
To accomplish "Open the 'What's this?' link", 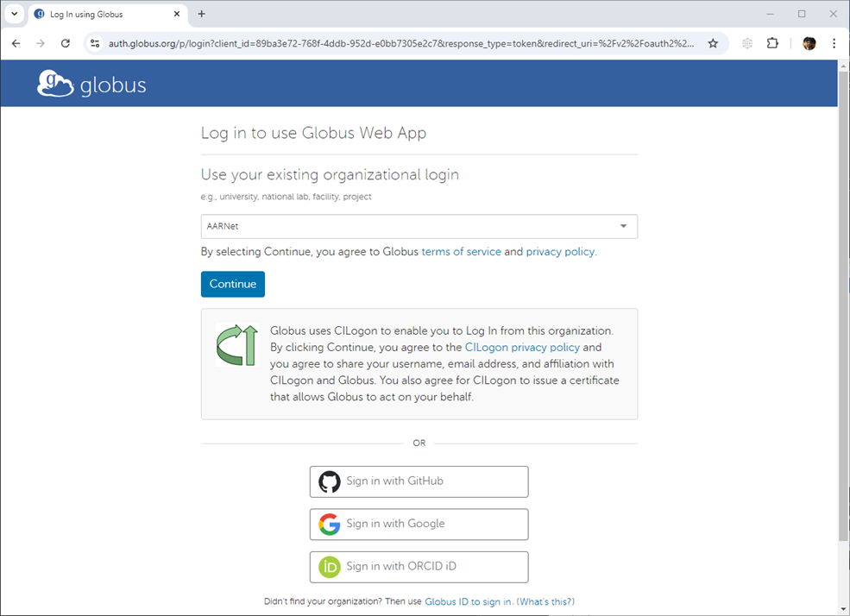I will pos(545,602).
